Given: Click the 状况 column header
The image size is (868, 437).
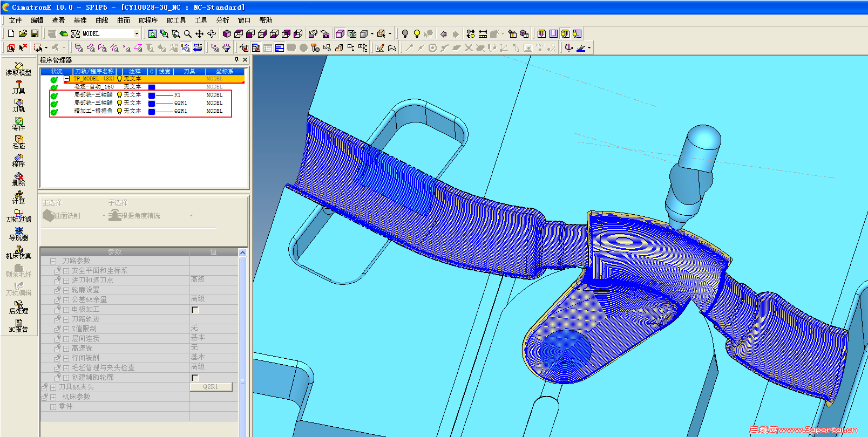Looking at the screenshot, I should coord(57,71).
